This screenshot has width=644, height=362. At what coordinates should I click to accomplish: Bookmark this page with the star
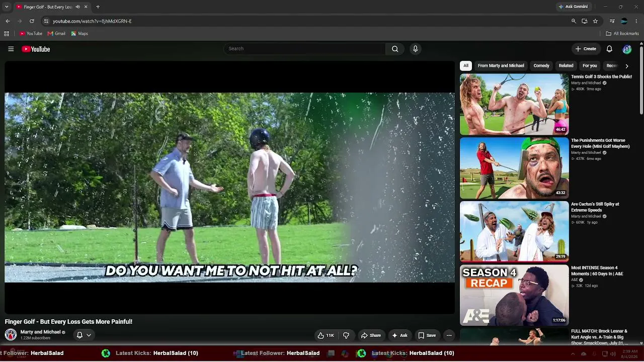coord(595,21)
